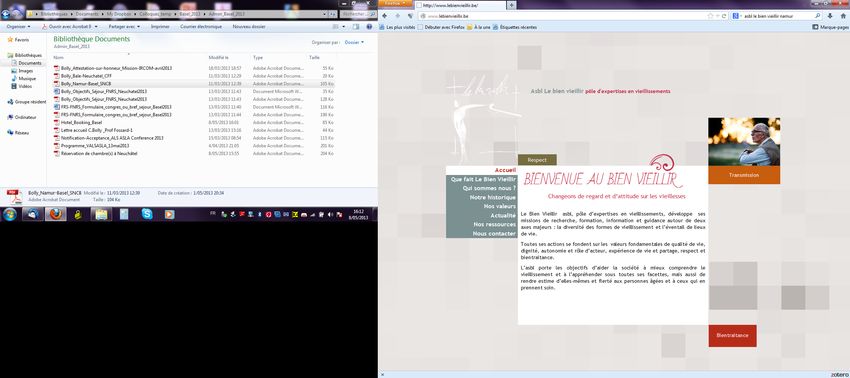Click the Firefox URL address field

click(x=564, y=16)
